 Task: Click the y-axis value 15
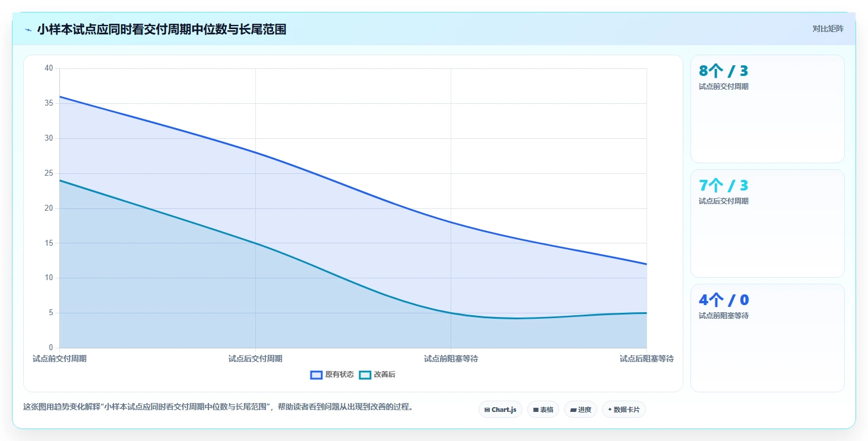49,243
